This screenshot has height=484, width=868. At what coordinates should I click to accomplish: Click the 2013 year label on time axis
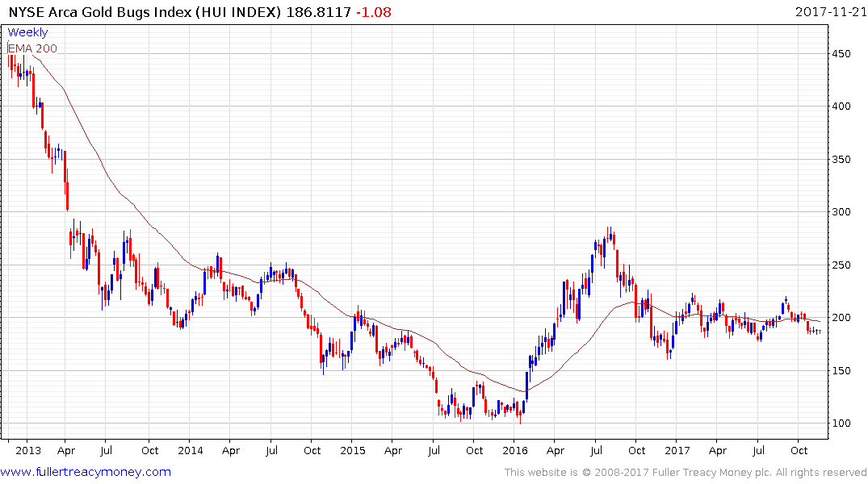27,450
